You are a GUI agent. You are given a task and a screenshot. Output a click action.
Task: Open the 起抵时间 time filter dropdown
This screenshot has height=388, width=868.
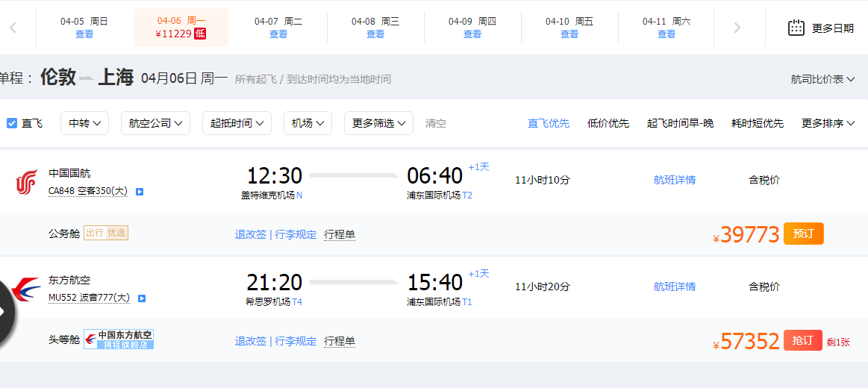pos(237,123)
